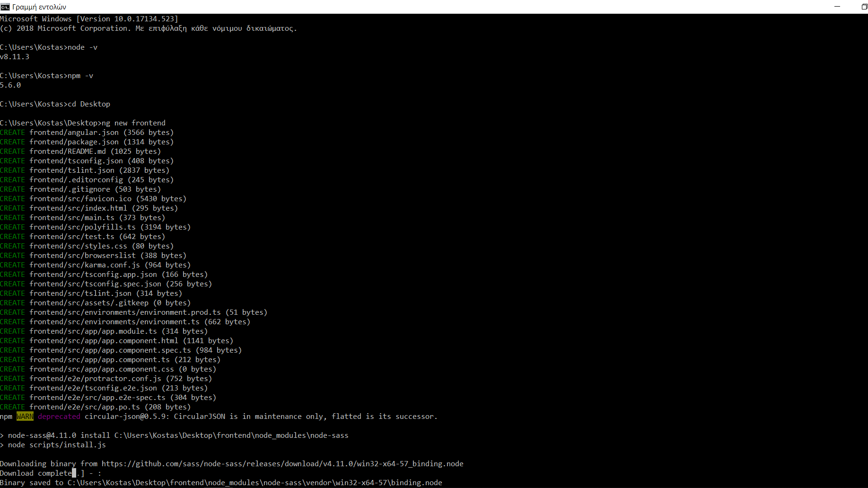Viewport: 868px width, 488px height.
Task: Click the 'Microsoft Windows [Version 10.0.17134.523]' line
Action: [x=89, y=19]
